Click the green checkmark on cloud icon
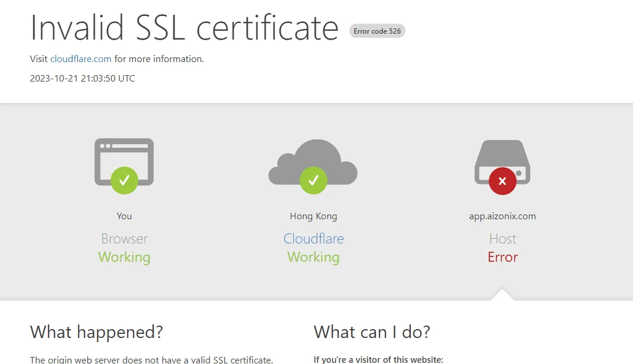This screenshot has width=633, height=364. click(x=313, y=180)
